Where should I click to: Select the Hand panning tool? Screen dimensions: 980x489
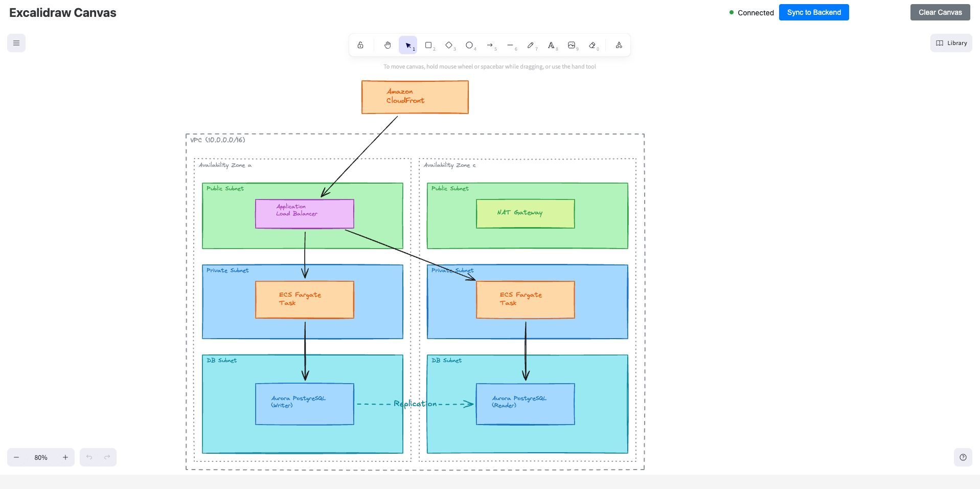[388, 45]
